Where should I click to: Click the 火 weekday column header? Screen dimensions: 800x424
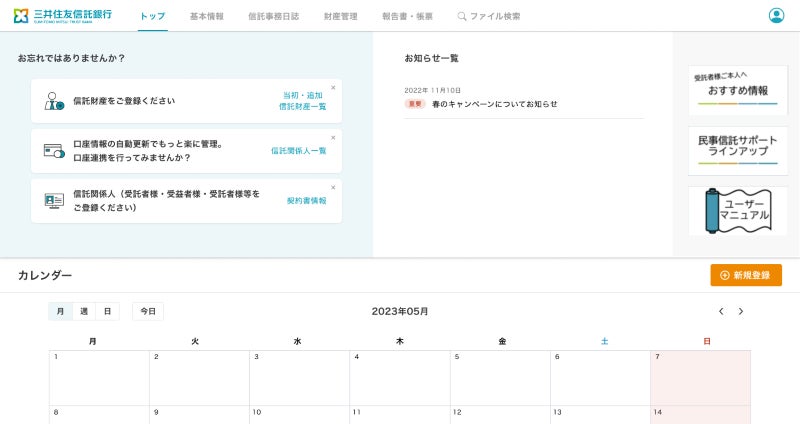[x=195, y=341]
